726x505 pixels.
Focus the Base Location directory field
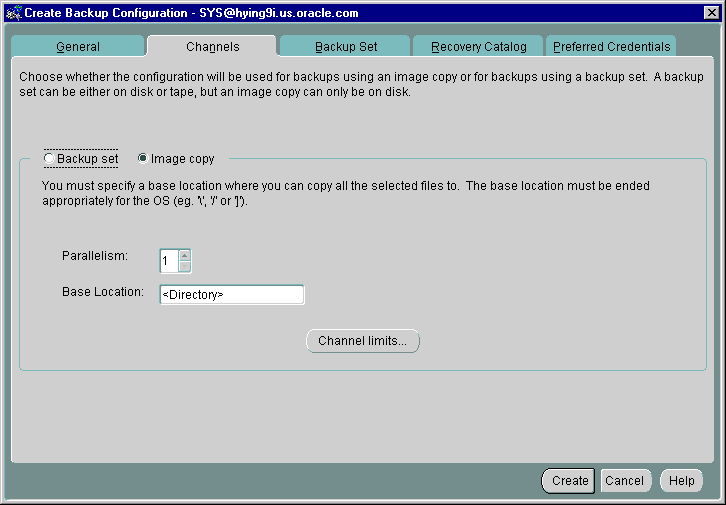[231, 295]
